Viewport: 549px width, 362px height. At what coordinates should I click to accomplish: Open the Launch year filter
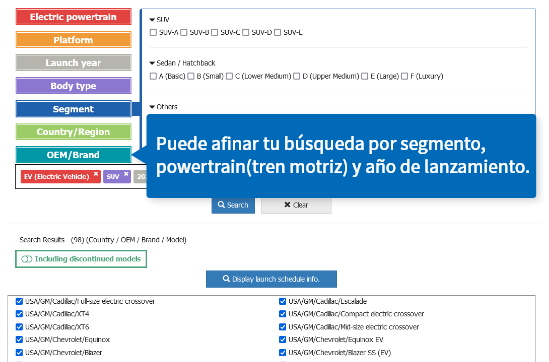coord(74,63)
